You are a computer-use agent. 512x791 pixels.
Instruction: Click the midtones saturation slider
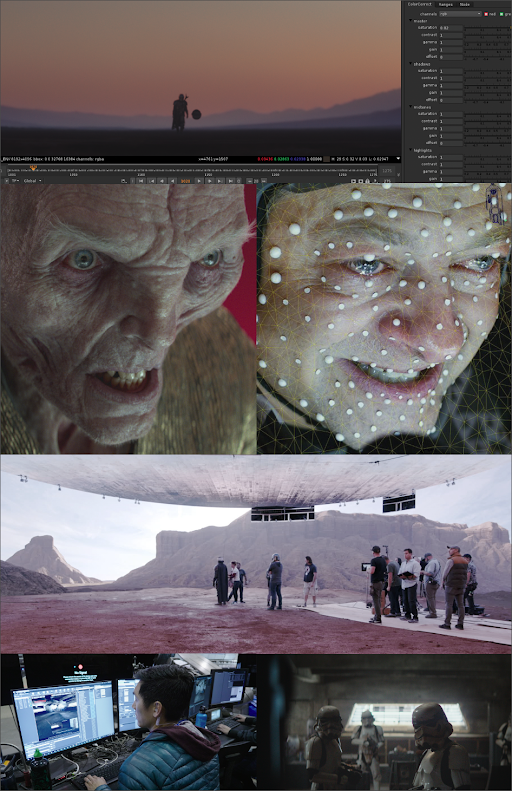coord(488,114)
